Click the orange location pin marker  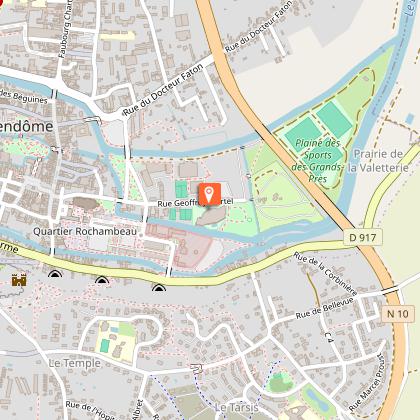point(210,194)
